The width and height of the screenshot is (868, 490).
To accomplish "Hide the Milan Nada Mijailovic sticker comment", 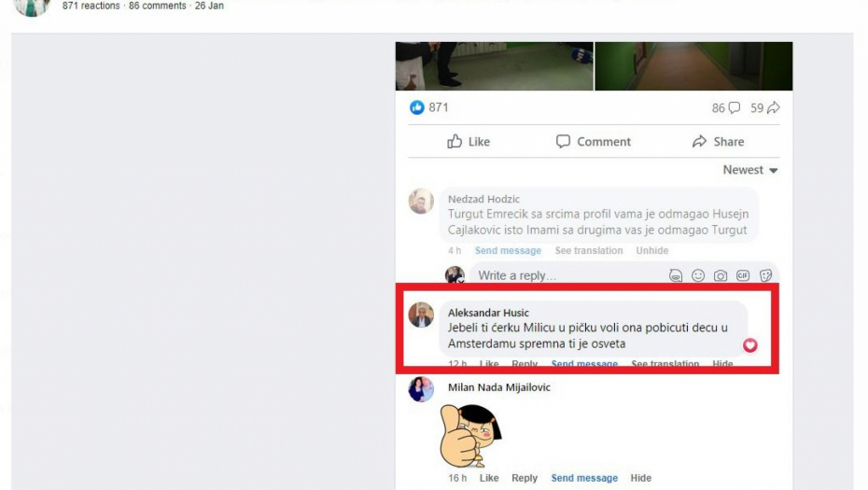I will coord(640,478).
